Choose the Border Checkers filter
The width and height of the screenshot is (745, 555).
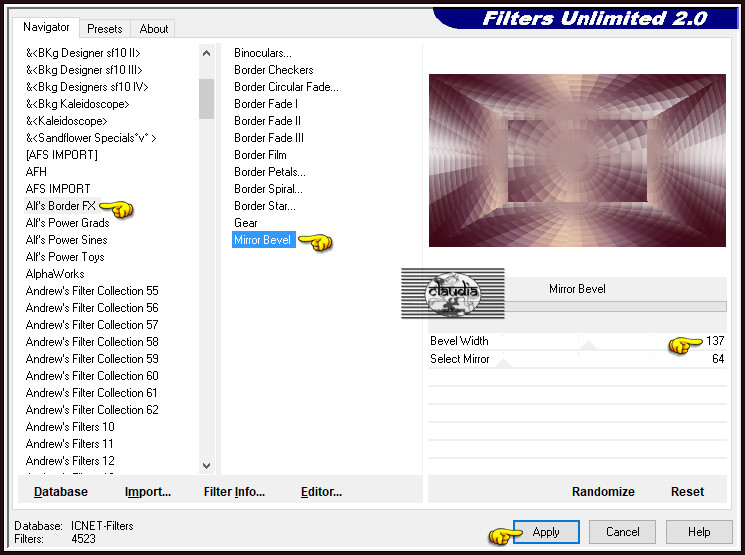274,70
